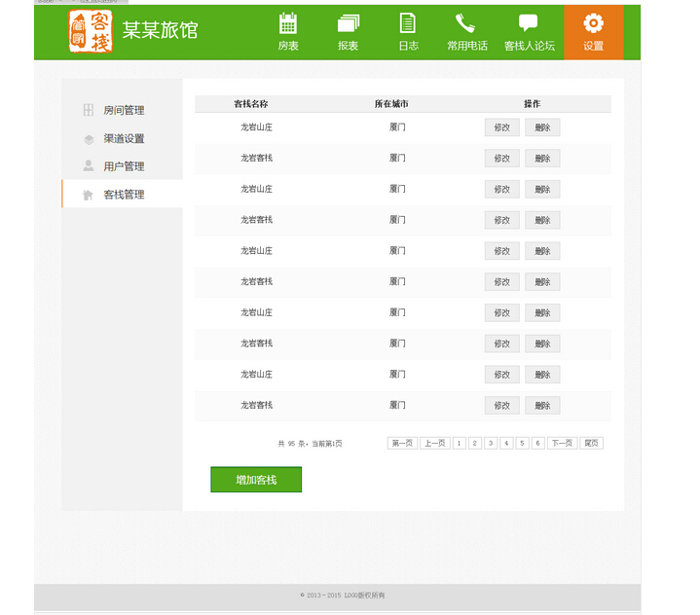Go to 下一页 in pagination
This screenshot has width=700, height=615.
(x=562, y=444)
